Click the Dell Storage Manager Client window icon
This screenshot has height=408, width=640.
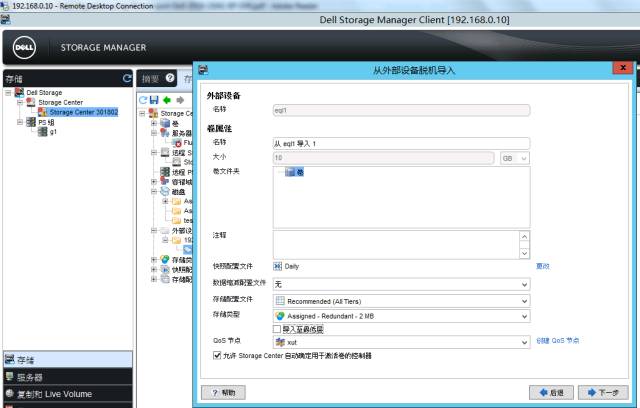[x=5, y=20]
